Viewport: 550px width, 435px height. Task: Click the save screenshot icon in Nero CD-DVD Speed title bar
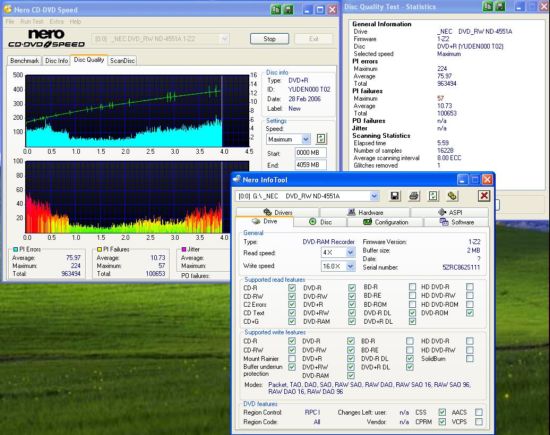point(288,9)
